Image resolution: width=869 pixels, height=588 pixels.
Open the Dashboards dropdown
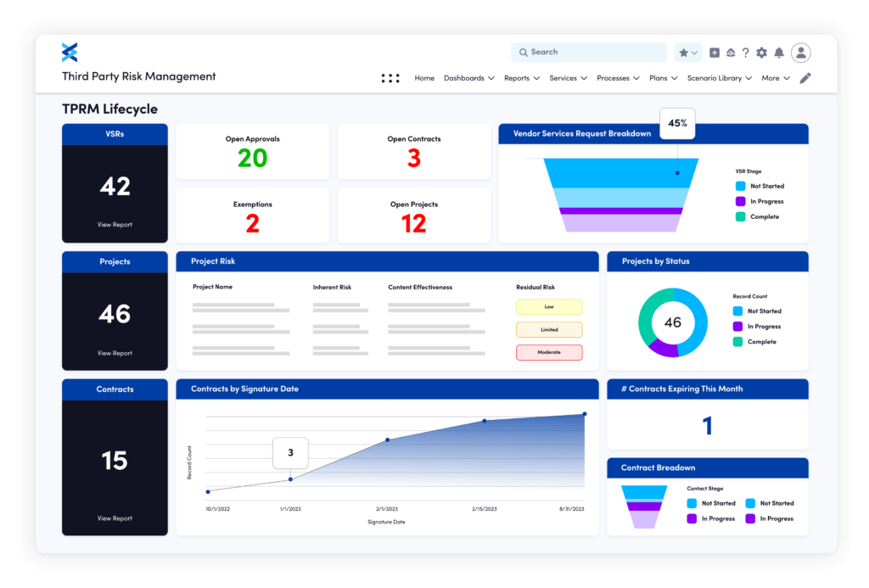(x=468, y=77)
